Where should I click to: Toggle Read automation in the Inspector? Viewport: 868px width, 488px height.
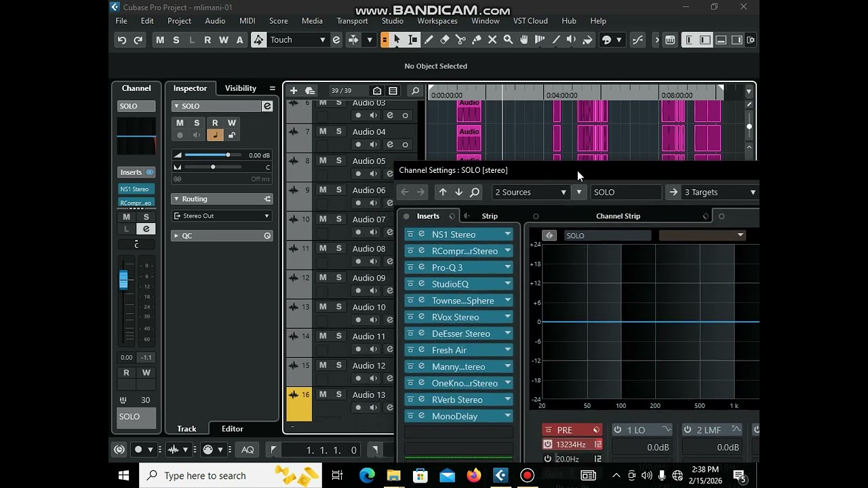pos(215,123)
